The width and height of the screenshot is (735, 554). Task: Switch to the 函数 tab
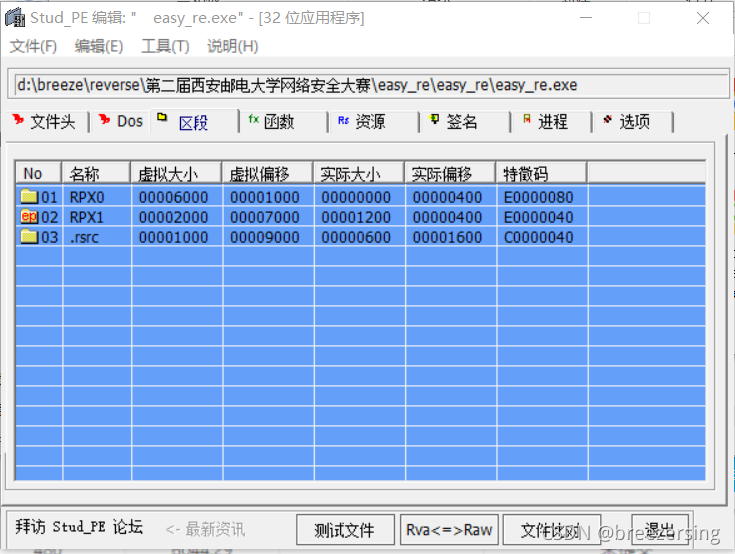pyautogui.click(x=284, y=122)
